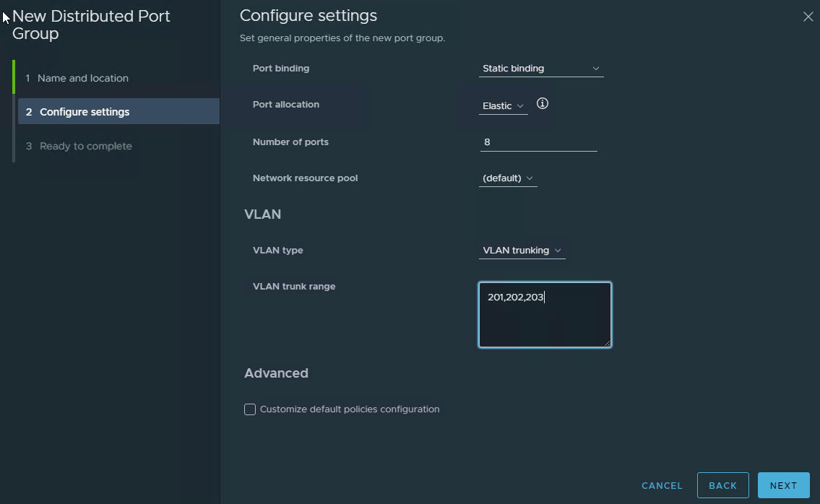The height and width of the screenshot is (504, 820).
Task: Select step 2 Configure settings
Action: tap(85, 112)
